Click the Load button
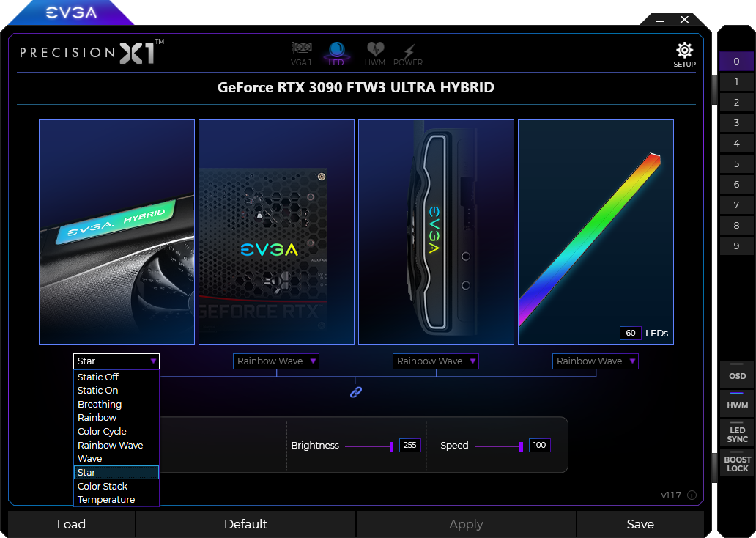756x538 pixels. pos(71,524)
